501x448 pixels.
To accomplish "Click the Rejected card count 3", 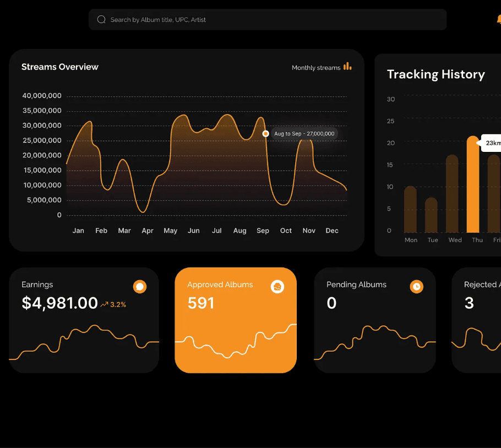I will (x=469, y=303).
